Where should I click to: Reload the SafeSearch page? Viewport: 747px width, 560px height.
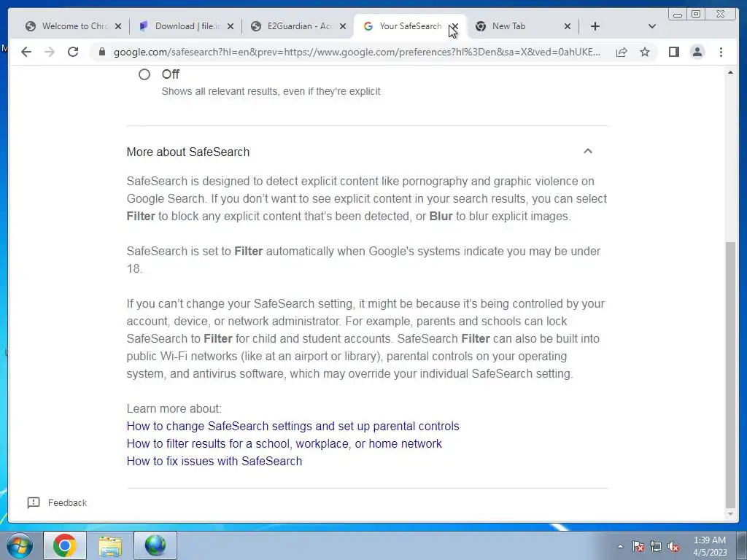[x=73, y=52]
